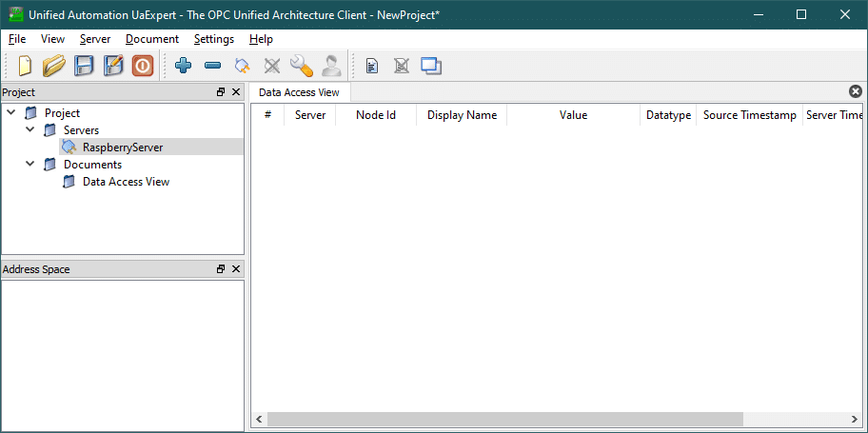Add a server with the plus icon

pos(184,66)
